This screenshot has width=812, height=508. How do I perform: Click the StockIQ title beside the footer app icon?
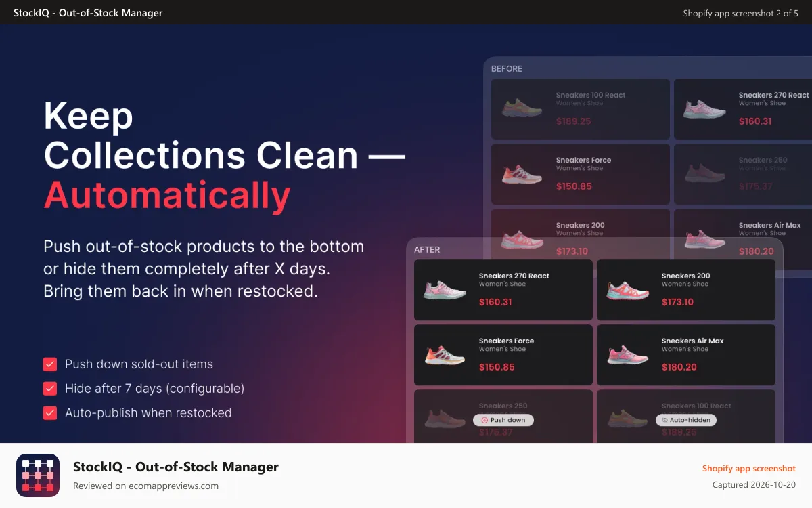coord(176,467)
